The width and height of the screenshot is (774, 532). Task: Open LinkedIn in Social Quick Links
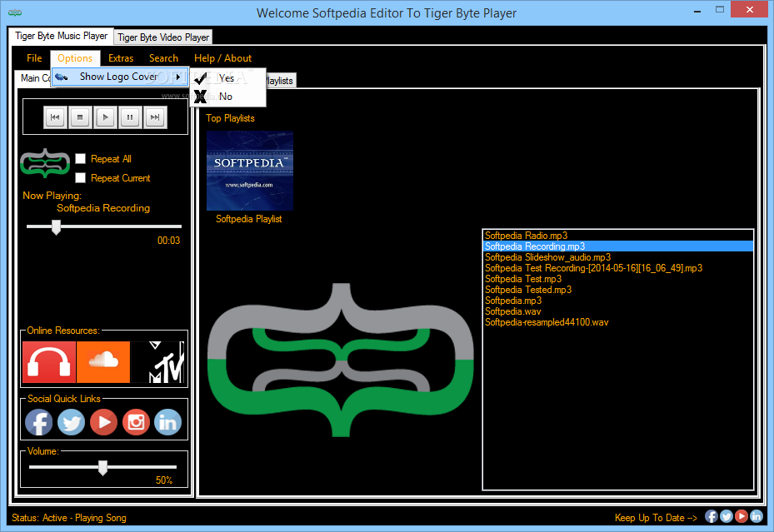click(167, 422)
